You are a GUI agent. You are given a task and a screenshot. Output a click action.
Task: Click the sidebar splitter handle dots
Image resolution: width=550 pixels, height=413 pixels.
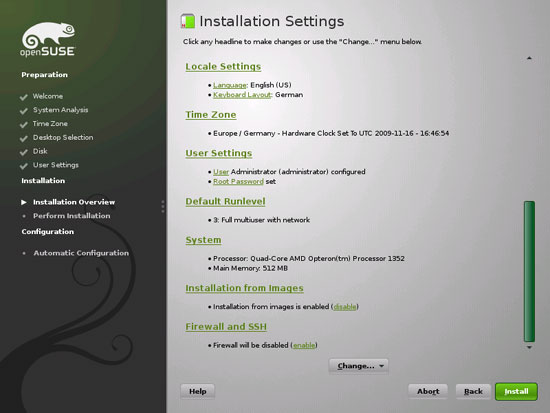(x=163, y=206)
